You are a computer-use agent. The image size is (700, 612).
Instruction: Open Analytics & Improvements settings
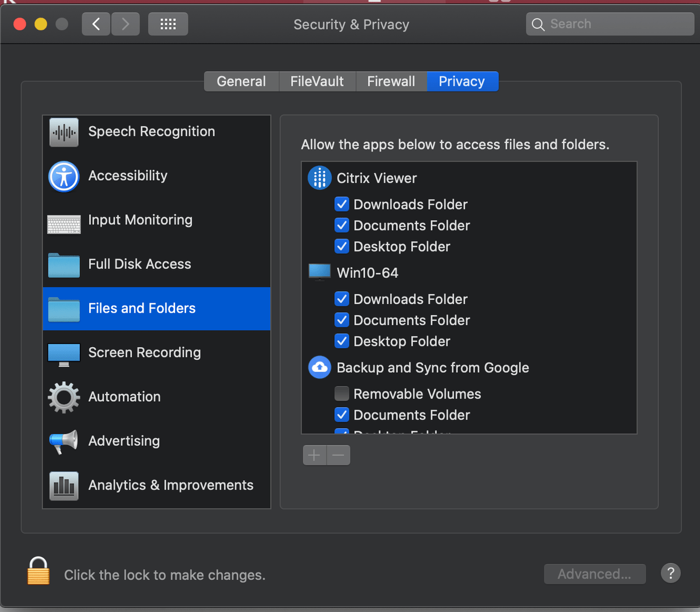170,485
